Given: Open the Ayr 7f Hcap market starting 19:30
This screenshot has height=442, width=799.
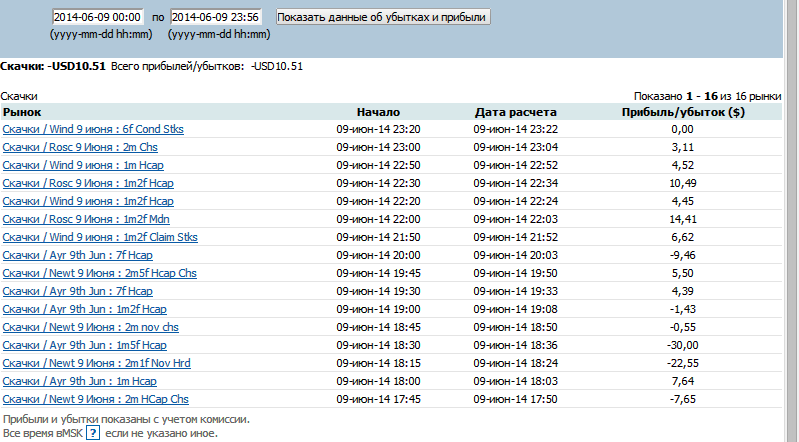Looking at the screenshot, I should [77, 291].
